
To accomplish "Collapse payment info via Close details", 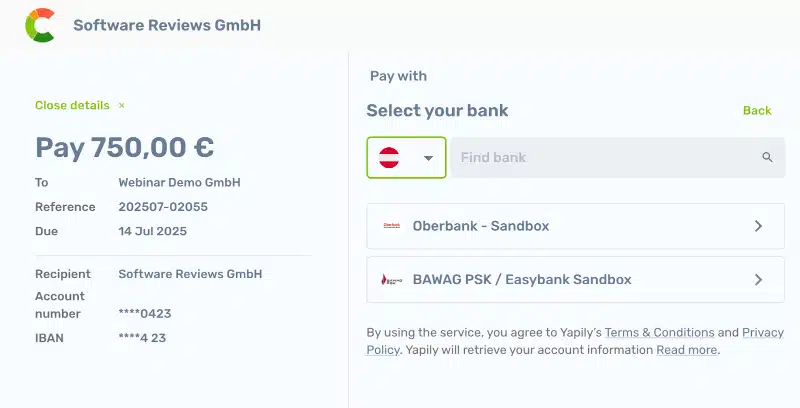I will pyautogui.click(x=72, y=105).
